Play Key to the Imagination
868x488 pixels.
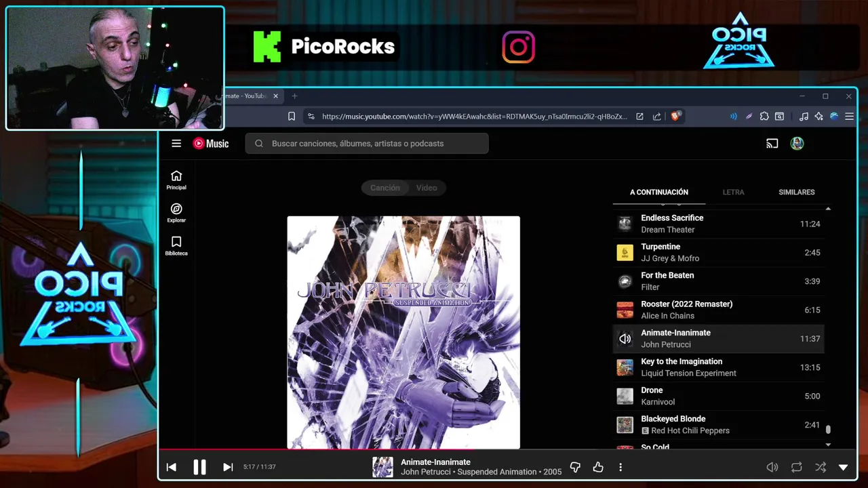click(719, 367)
